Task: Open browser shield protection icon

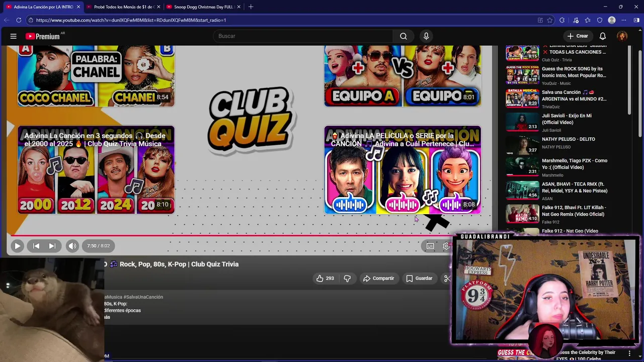Action: tap(600, 20)
